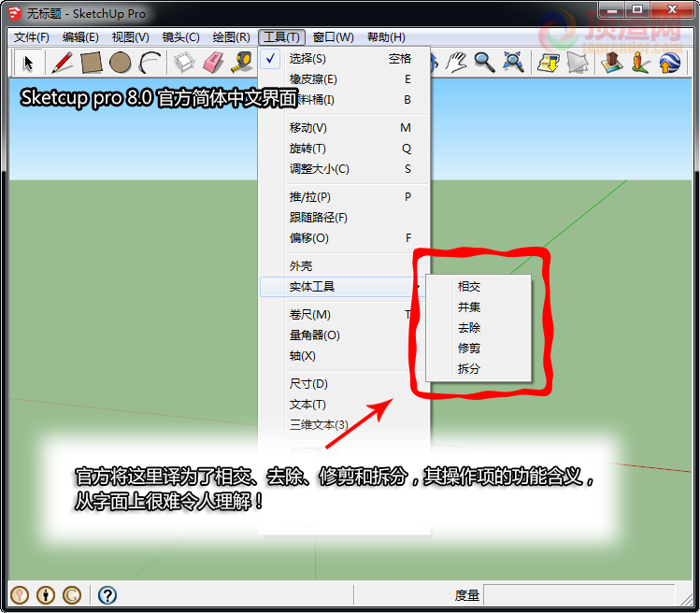Activate the Pan hand tool

pos(455,63)
